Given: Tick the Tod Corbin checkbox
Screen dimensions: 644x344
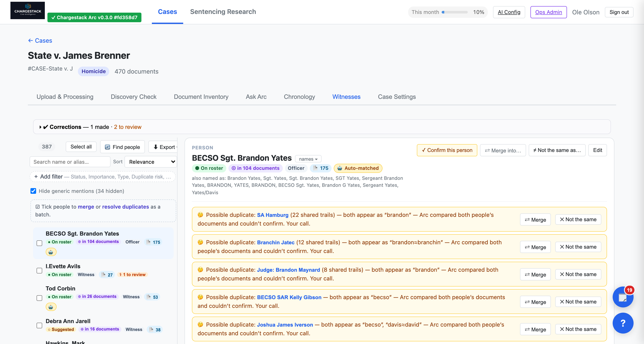Looking at the screenshot, I should (x=40, y=298).
